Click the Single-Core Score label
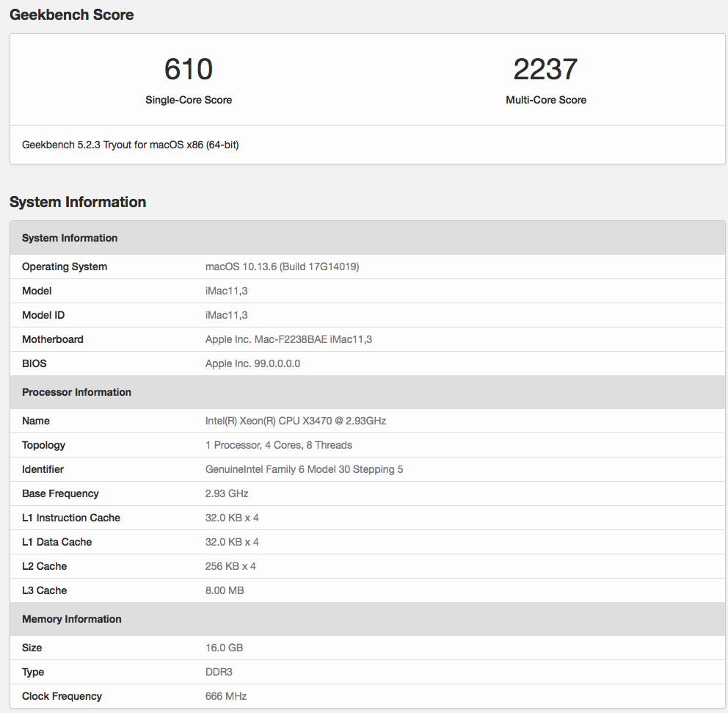 189,100
